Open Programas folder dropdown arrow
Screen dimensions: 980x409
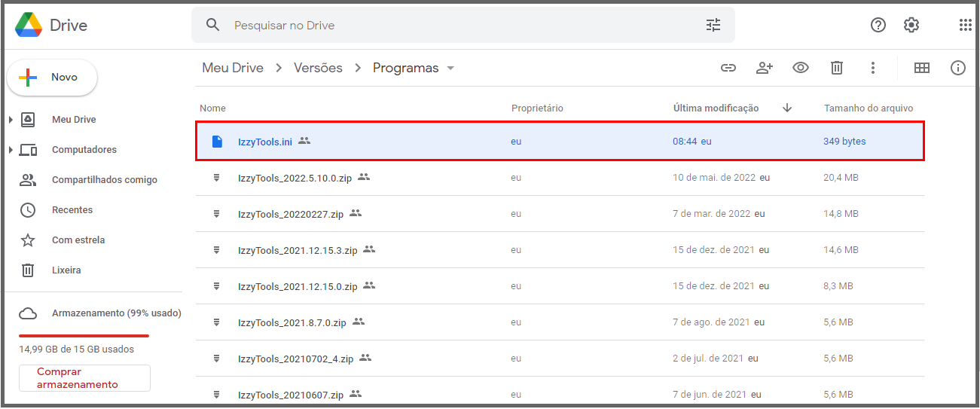450,68
